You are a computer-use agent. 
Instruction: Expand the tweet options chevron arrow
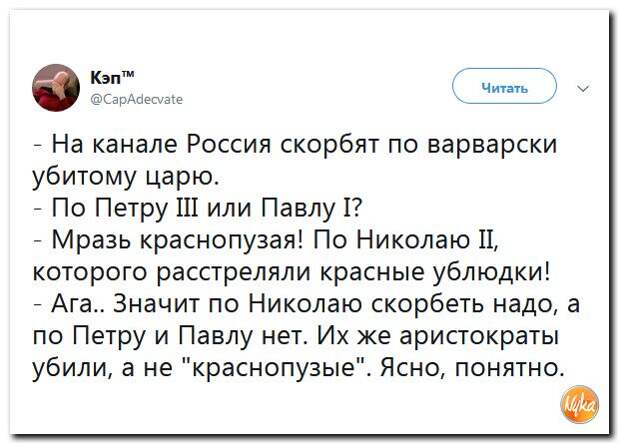584,88
